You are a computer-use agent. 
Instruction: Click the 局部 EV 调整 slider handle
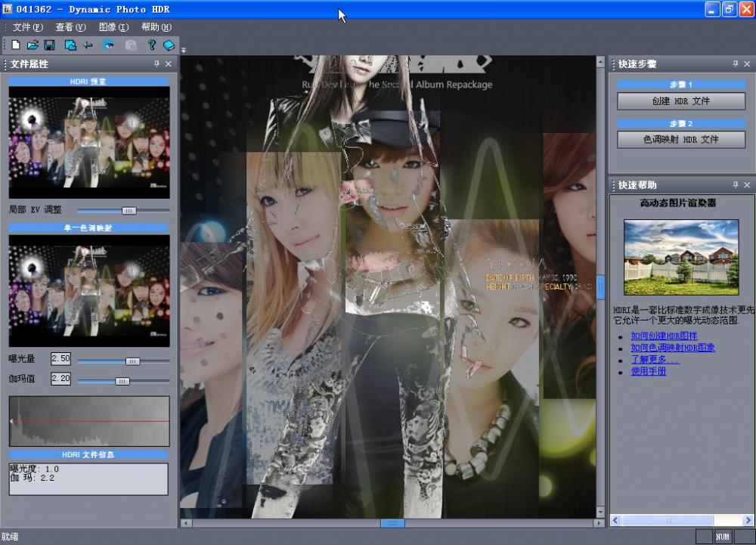pyautogui.click(x=129, y=211)
